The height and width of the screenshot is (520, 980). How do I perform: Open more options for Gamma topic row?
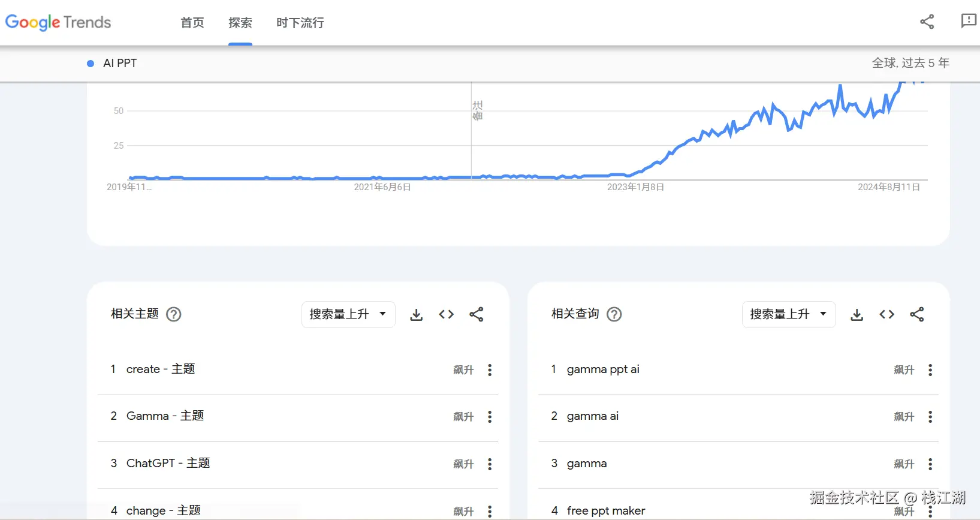click(490, 417)
